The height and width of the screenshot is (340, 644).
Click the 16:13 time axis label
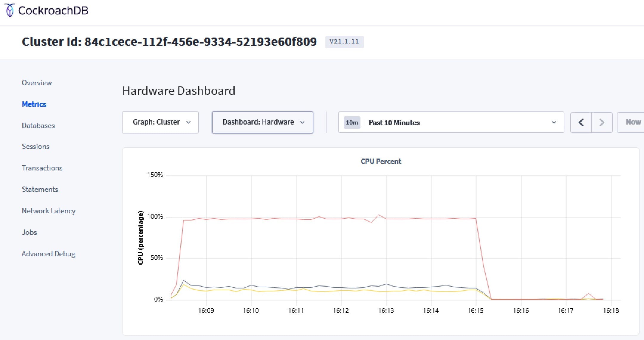coord(386,311)
